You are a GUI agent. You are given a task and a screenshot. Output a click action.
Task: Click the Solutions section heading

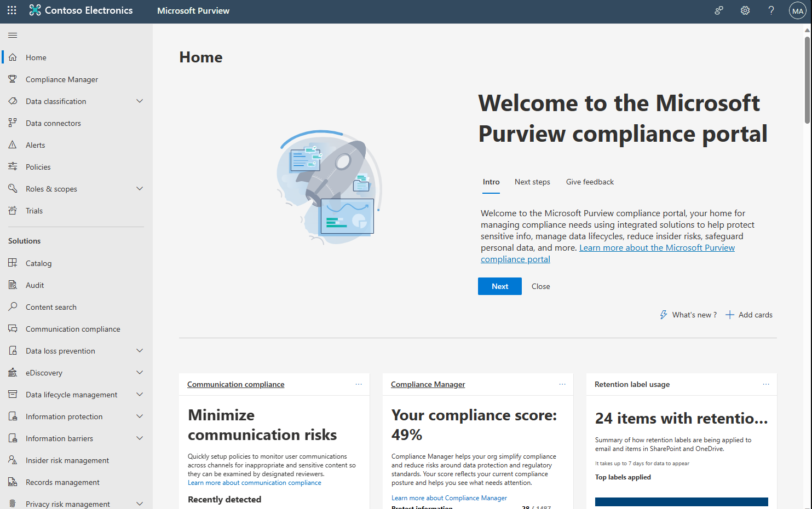point(25,241)
